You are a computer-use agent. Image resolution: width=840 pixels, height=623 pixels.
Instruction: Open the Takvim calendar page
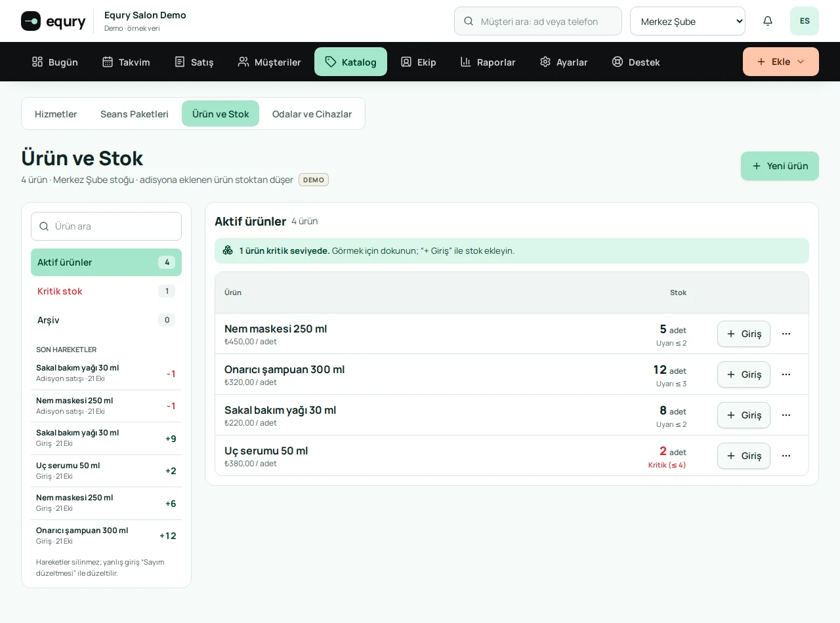pos(126,62)
